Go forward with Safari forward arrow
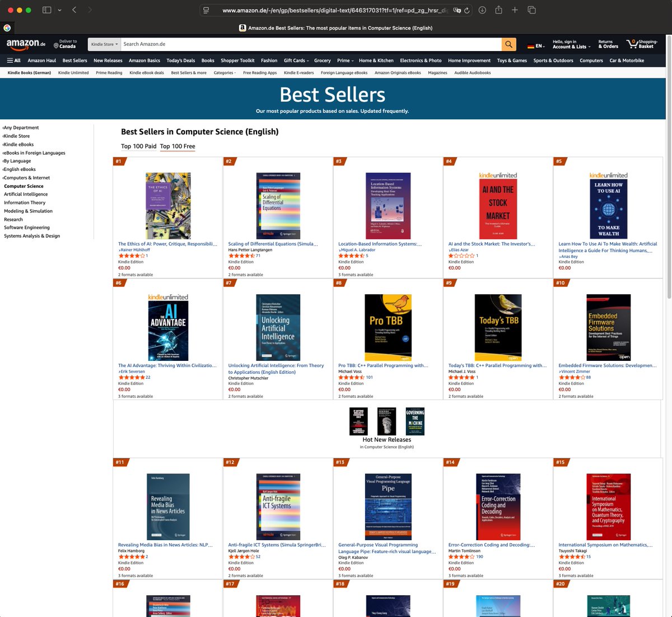This screenshot has height=617, width=672. pyautogui.click(x=90, y=10)
